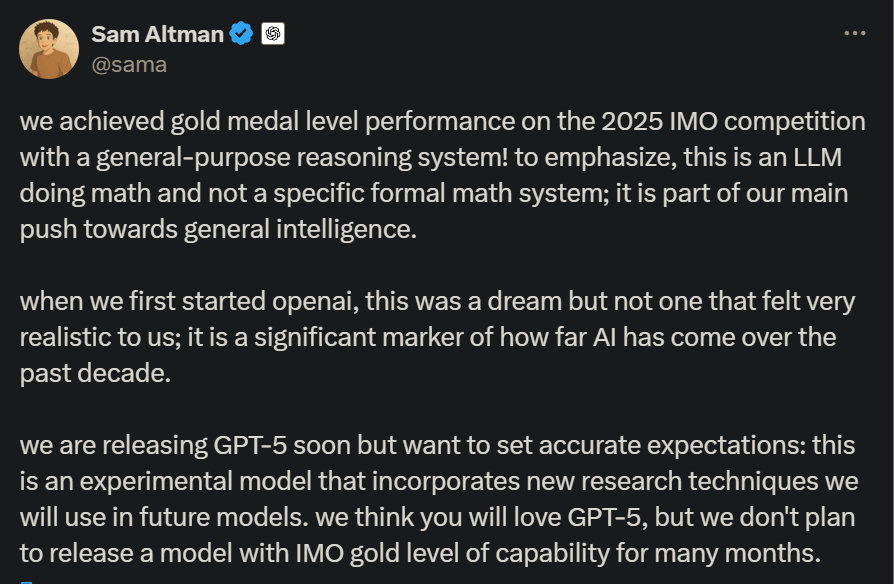Screen dimensions: 894x584
Task: Open Sam Altman's profile avatar picture
Action: (49, 48)
